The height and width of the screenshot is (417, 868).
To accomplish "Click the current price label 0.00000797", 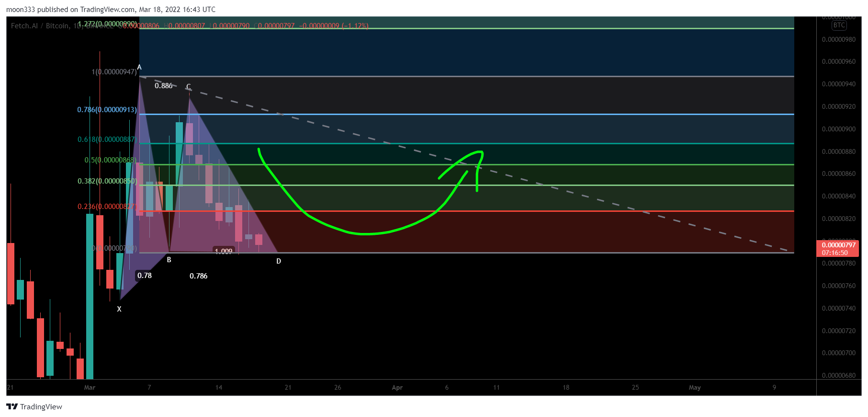I will (x=838, y=245).
